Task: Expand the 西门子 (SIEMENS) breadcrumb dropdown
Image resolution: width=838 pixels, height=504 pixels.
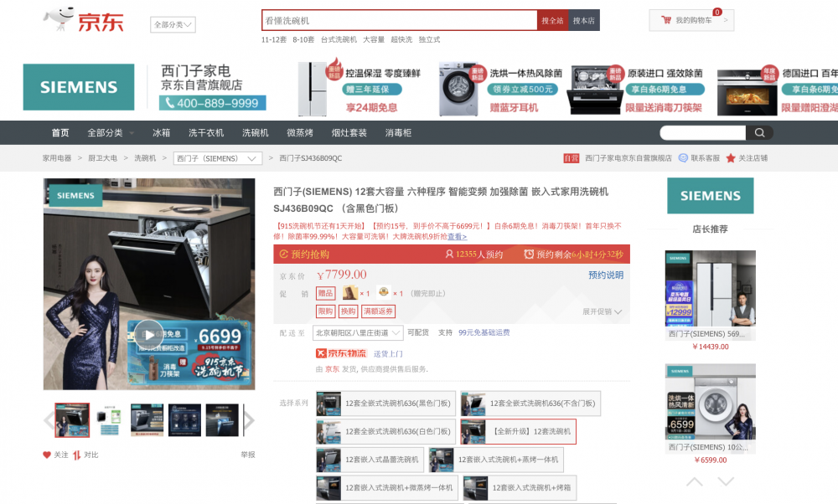Action: click(x=218, y=158)
